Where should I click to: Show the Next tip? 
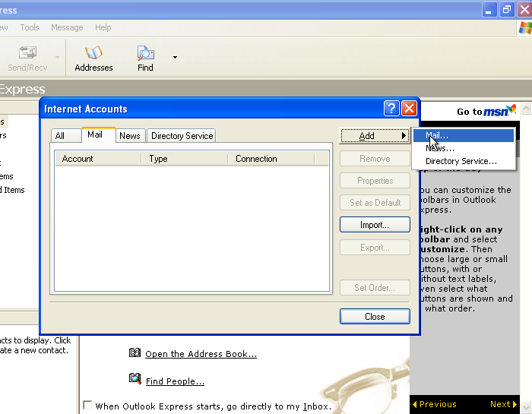[503, 404]
